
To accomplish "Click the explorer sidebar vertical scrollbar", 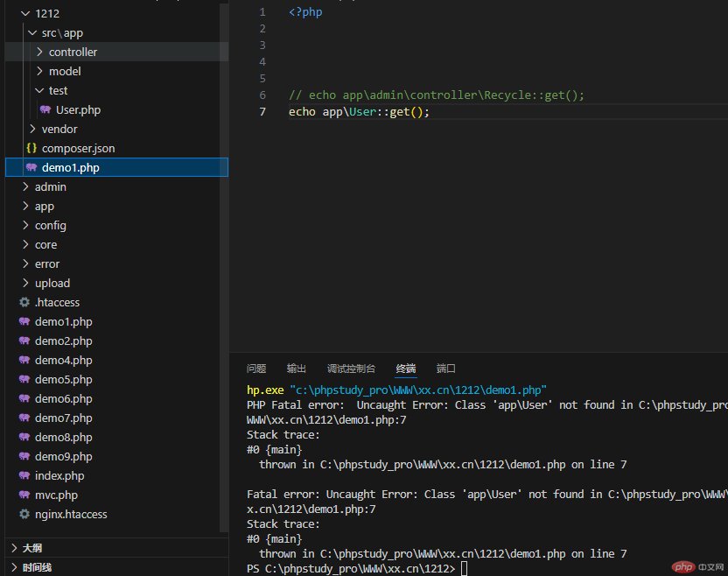I will coord(224,267).
